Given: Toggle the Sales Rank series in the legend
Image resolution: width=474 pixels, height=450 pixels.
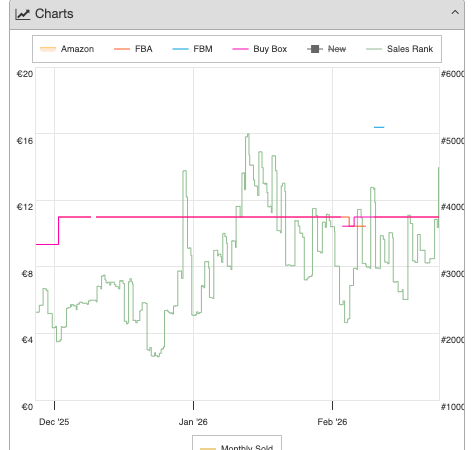Looking at the screenshot, I should 399,49.
